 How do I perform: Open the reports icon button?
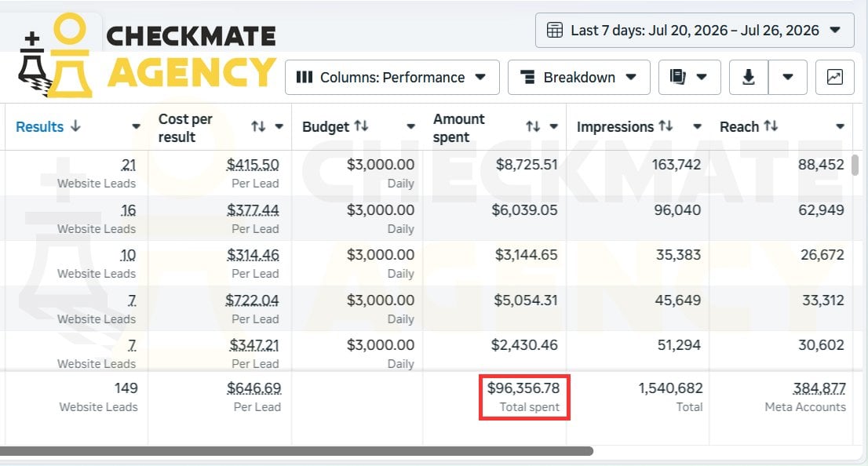tap(689, 77)
